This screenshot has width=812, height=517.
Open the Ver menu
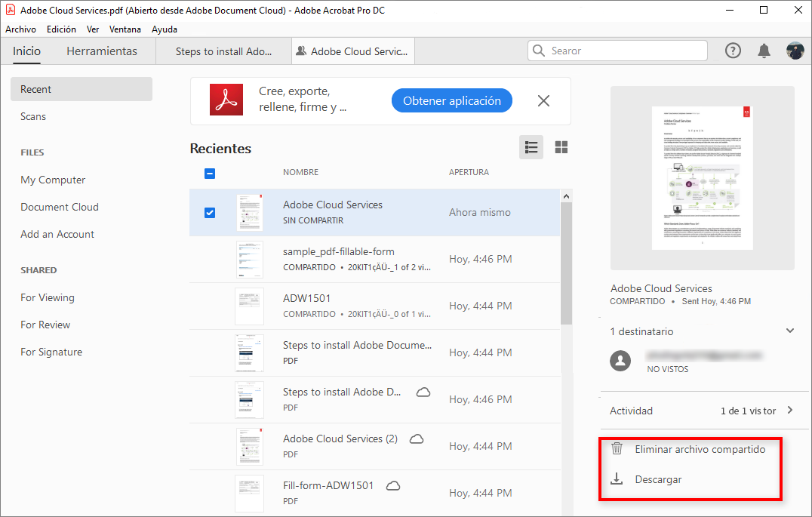pyautogui.click(x=93, y=29)
